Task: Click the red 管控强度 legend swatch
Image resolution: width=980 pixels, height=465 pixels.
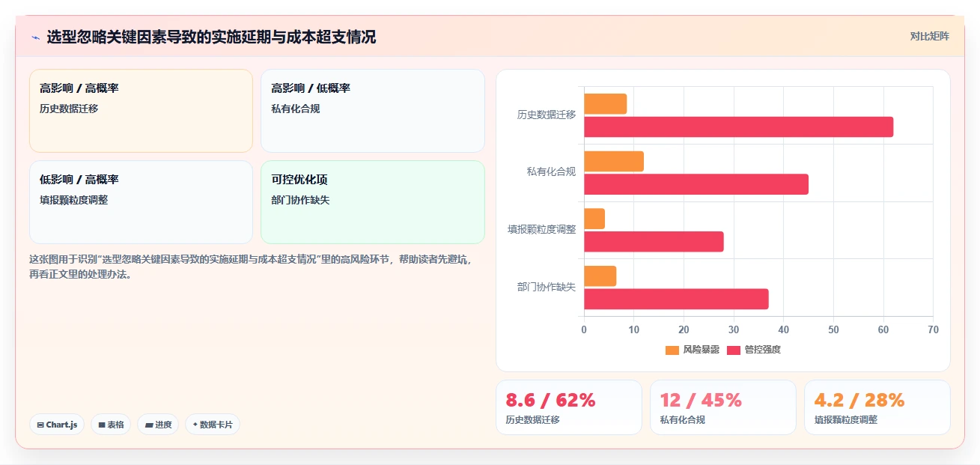Action: click(733, 350)
